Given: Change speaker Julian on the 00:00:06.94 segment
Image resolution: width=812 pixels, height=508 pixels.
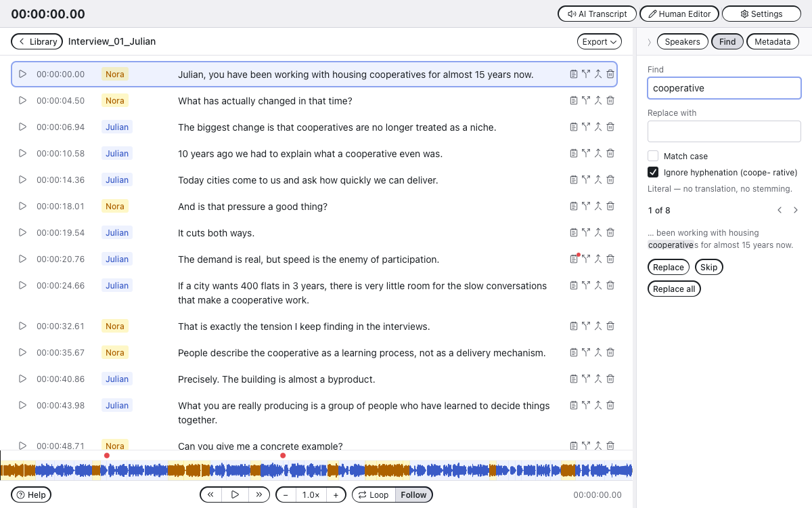Looking at the screenshot, I should click(x=117, y=127).
